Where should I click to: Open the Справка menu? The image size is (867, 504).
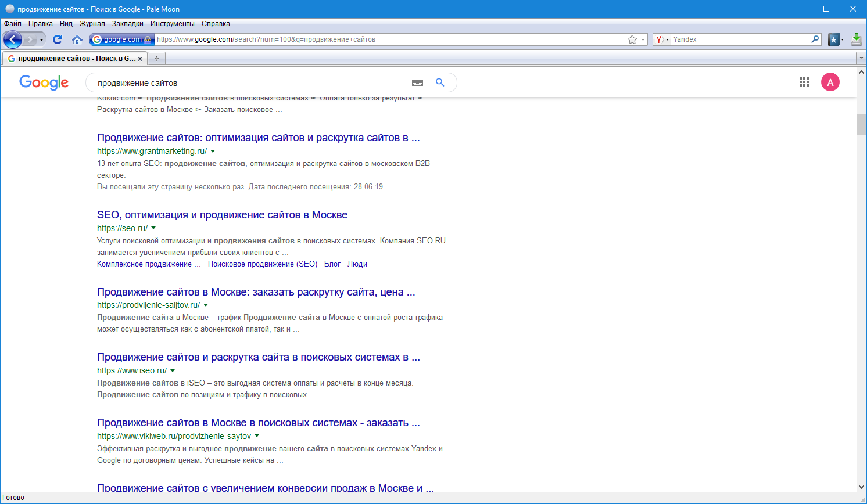pyautogui.click(x=216, y=24)
